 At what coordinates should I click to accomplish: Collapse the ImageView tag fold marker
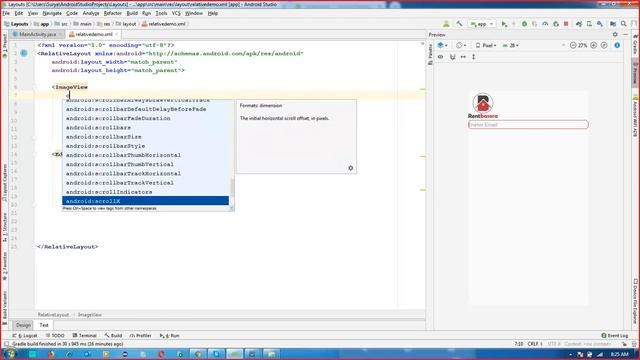tap(34, 87)
